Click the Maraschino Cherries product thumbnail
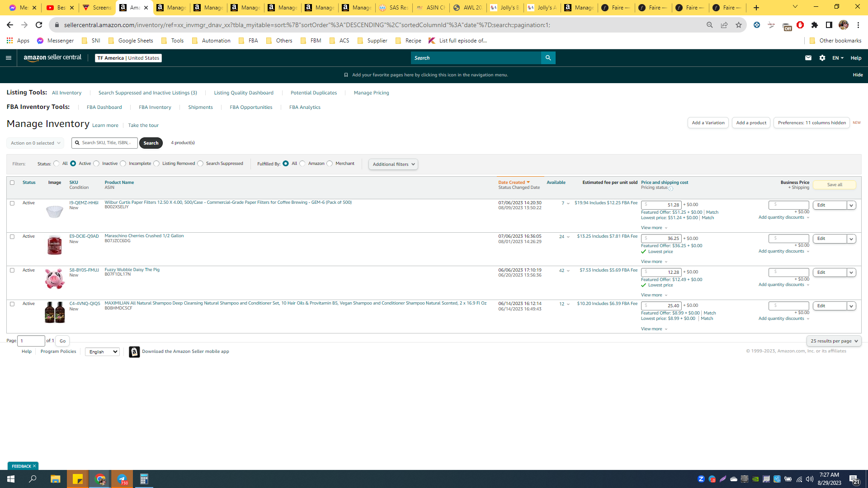Screen dimensions: 868x488 click(x=55, y=245)
